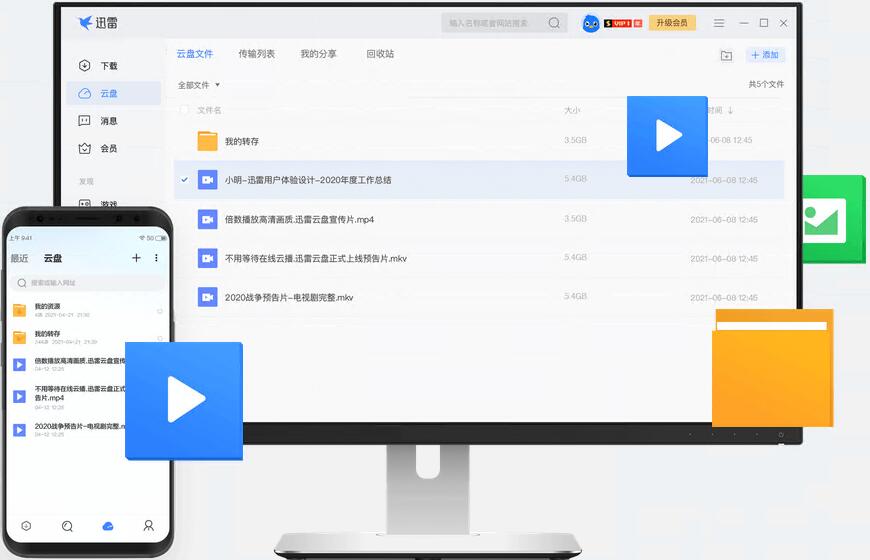Toggle the select-all checkbox beside 文件名
This screenshot has height=560, width=870.
click(x=184, y=110)
